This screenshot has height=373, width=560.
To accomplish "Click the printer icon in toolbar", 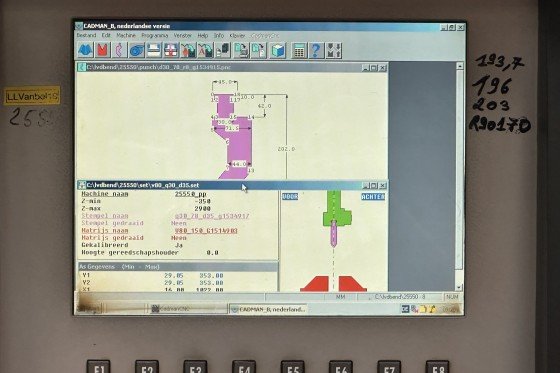I will [154, 50].
